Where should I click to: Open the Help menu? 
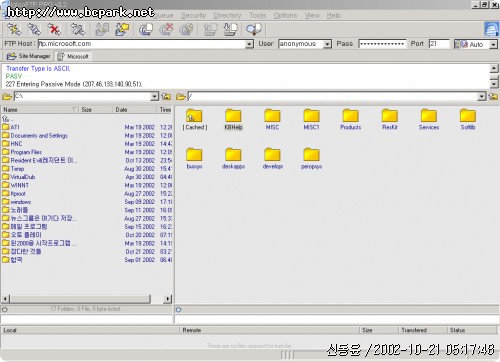(x=334, y=15)
